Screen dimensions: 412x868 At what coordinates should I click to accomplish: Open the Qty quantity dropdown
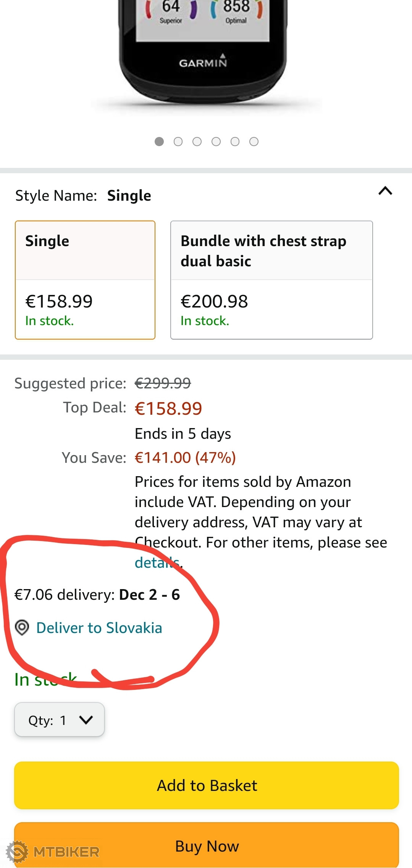(59, 720)
